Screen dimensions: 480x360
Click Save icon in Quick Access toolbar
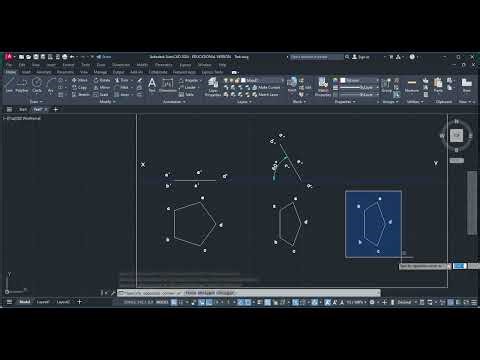[x=36, y=57]
